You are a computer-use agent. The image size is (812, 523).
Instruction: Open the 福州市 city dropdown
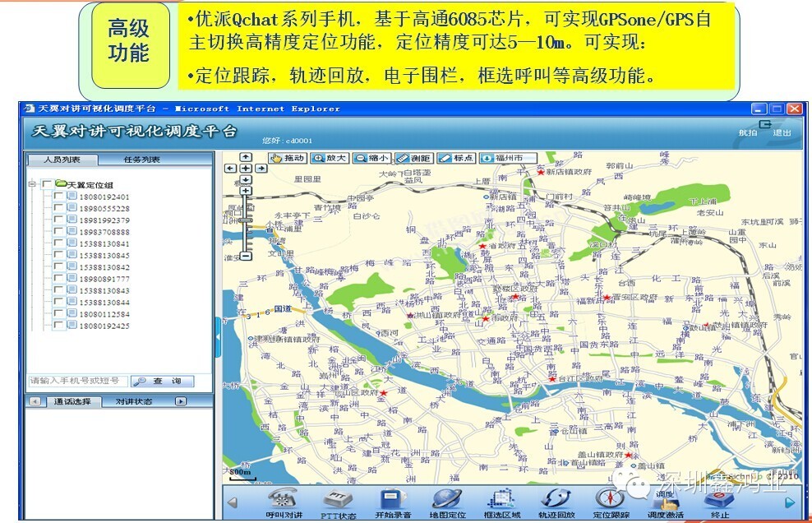[x=508, y=158]
